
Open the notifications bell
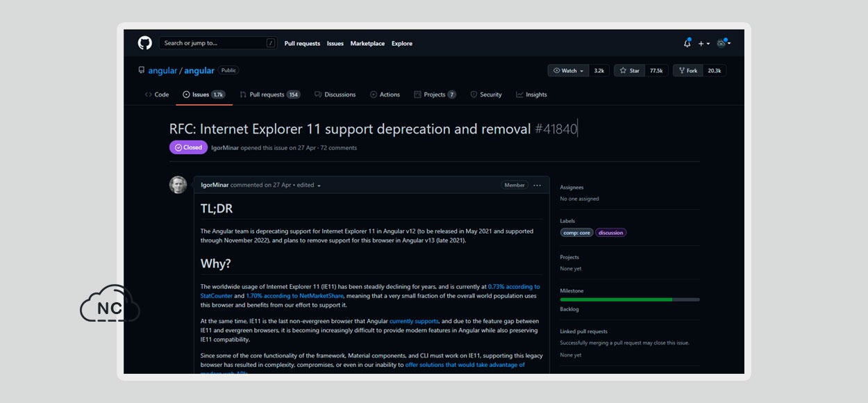point(687,43)
